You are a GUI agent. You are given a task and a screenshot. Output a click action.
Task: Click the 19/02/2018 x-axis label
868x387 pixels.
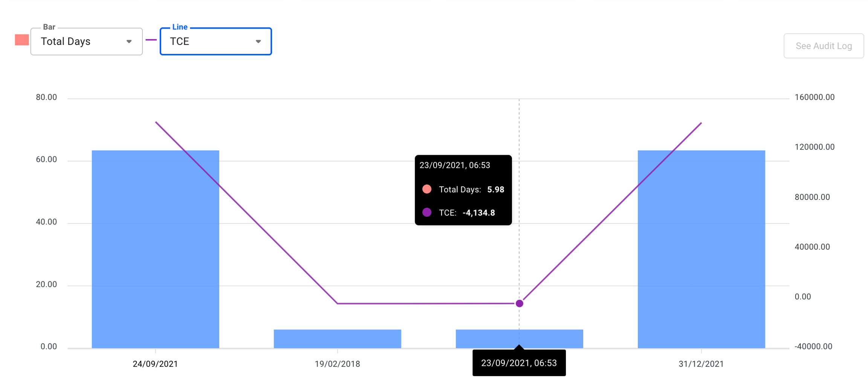[337, 364]
